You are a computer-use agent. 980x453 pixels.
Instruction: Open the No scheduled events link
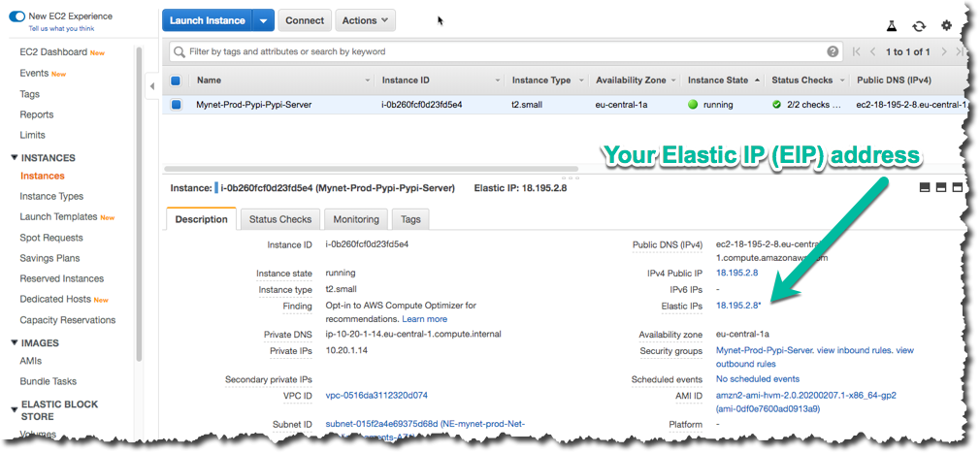[758, 378]
